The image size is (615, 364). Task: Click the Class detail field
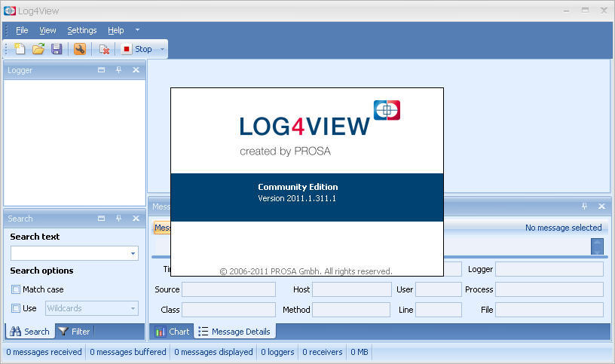228,310
